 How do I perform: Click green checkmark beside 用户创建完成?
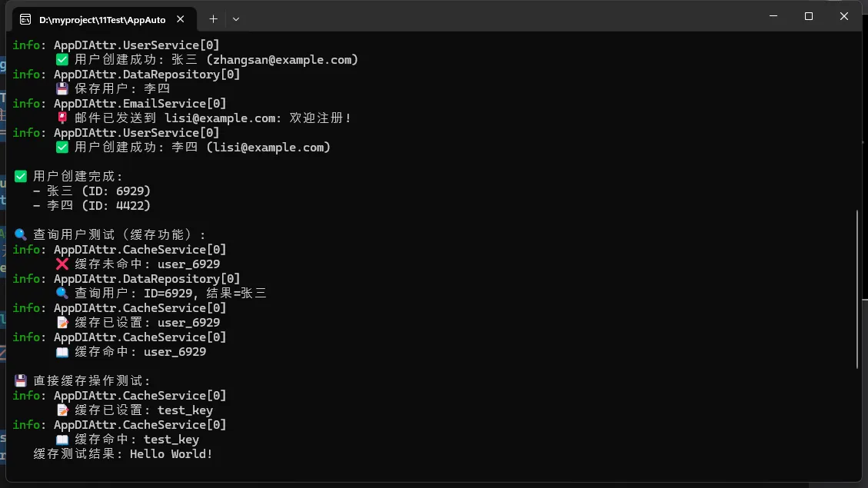coord(21,177)
